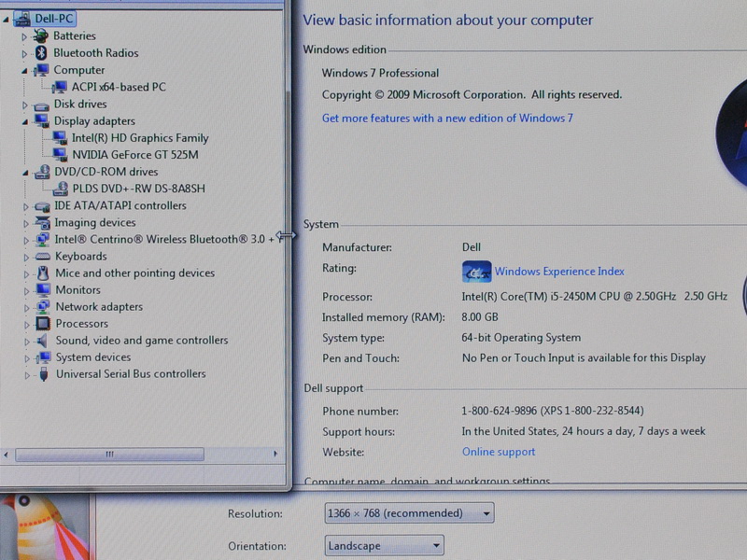Viewport: 747px width, 560px height.
Task: Click the DVD/CD-ROM drives icon
Action: (42, 172)
